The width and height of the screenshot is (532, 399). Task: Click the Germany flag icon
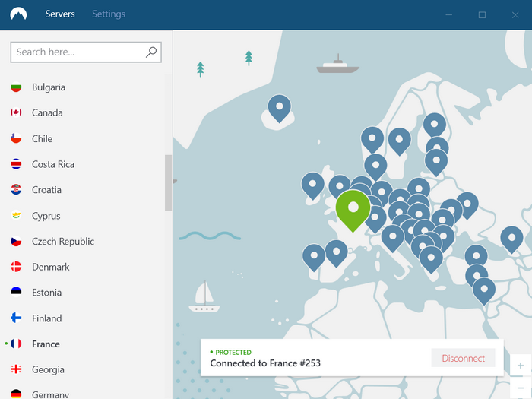(16, 394)
